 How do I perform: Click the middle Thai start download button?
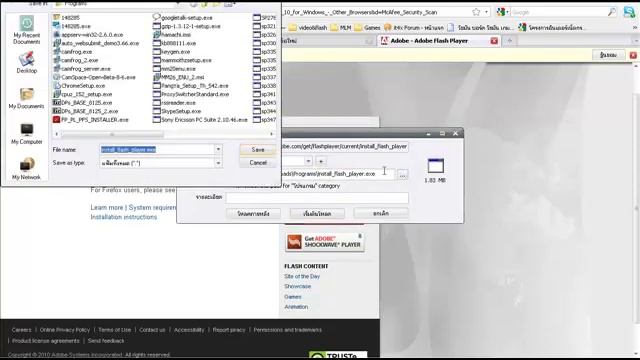click(x=317, y=213)
